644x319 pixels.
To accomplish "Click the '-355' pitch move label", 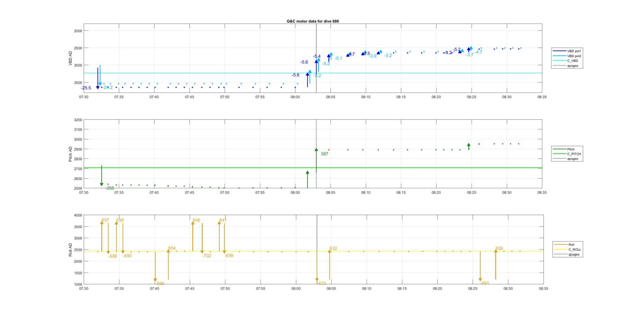I will click(109, 188).
